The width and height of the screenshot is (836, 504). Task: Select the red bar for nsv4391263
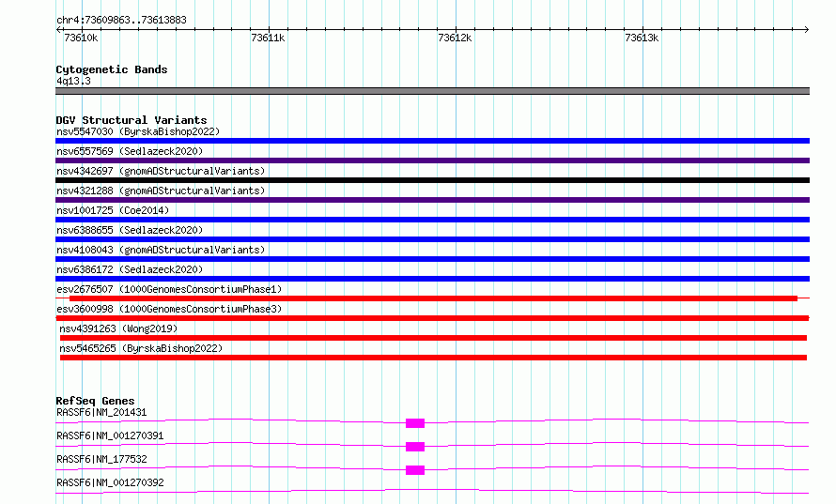pos(433,338)
